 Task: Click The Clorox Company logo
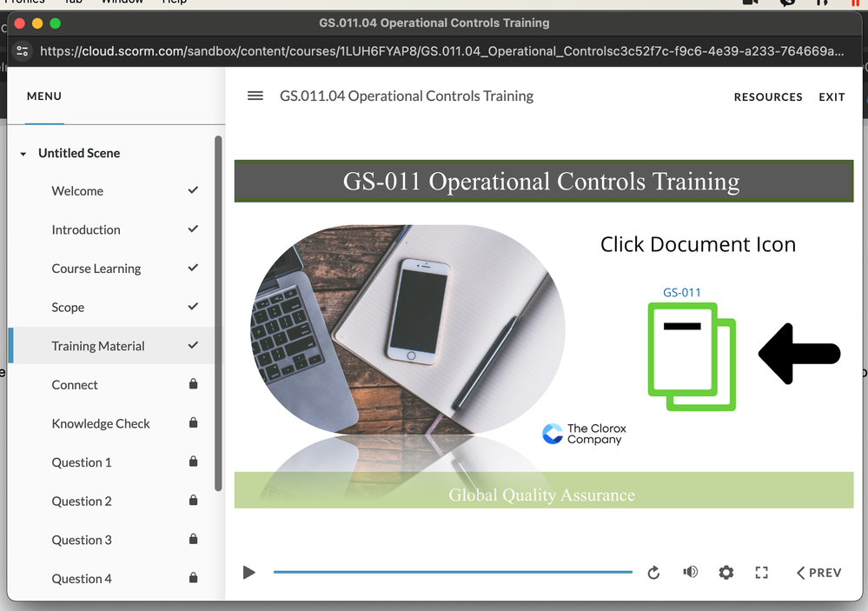pos(584,434)
